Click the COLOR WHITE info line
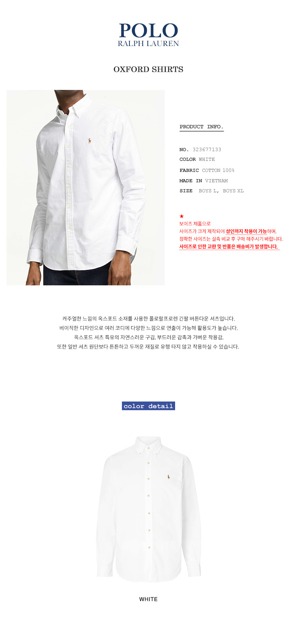This screenshot has width=297, height=644. pyautogui.click(x=197, y=159)
